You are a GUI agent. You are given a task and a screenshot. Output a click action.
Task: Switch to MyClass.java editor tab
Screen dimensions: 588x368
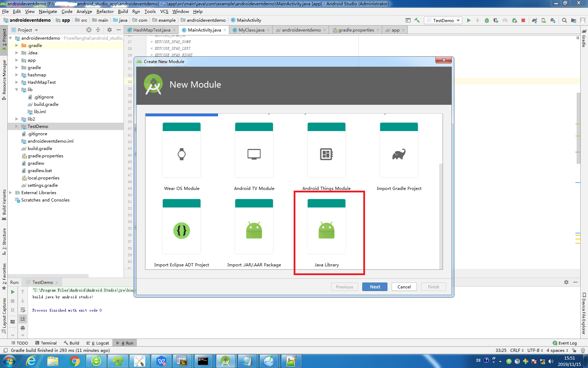click(251, 30)
